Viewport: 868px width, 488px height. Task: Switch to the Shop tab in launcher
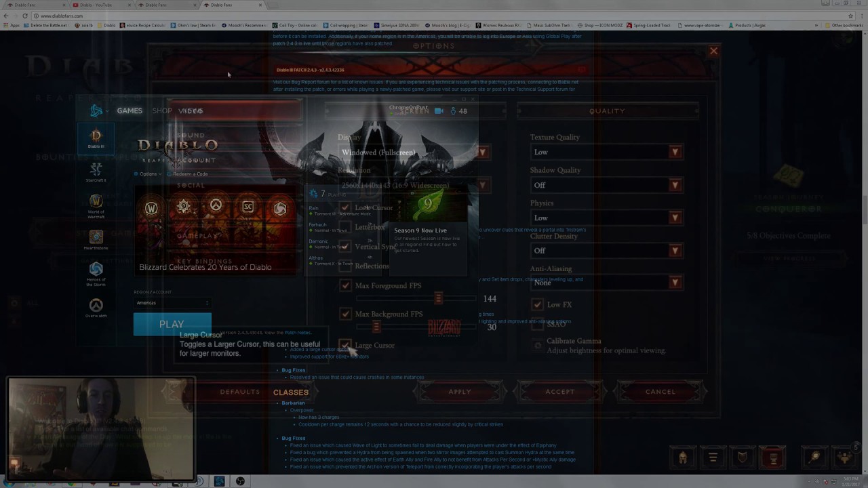point(162,111)
